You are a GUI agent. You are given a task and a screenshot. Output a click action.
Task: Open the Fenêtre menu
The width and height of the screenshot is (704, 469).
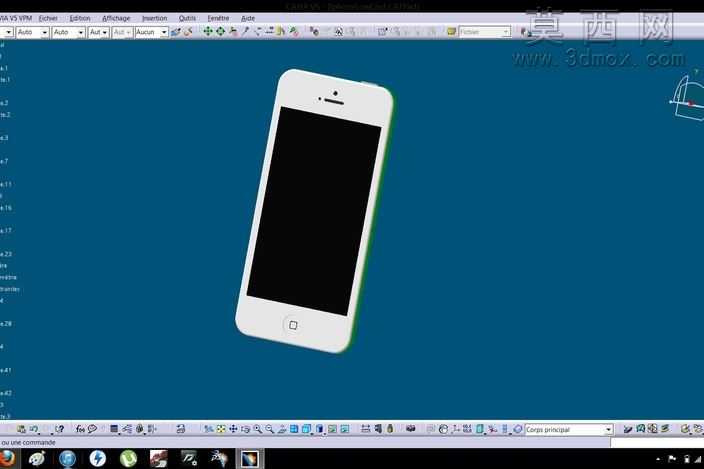pyautogui.click(x=218, y=18)
